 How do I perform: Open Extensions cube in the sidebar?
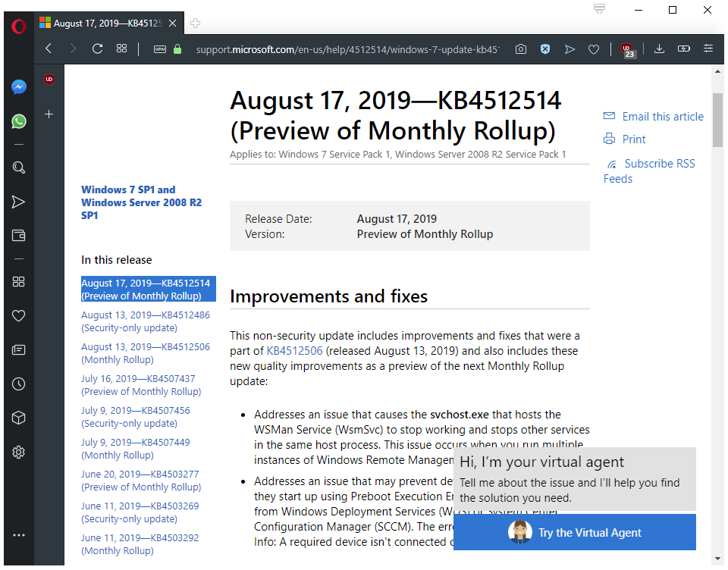point(18,418)
